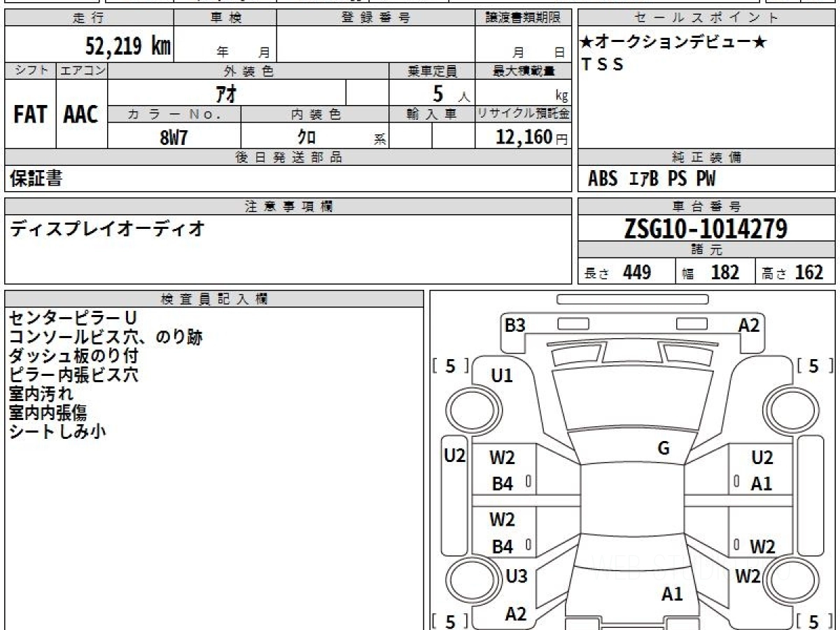Select the A2 mark below the U3 mark
The width and height of the screenshot is (840, 630).
(516, 615)
